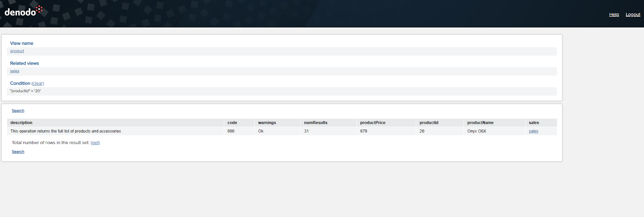Open the sales link in the result row
This screenshot has height=217, width=644.
(533, 131)
